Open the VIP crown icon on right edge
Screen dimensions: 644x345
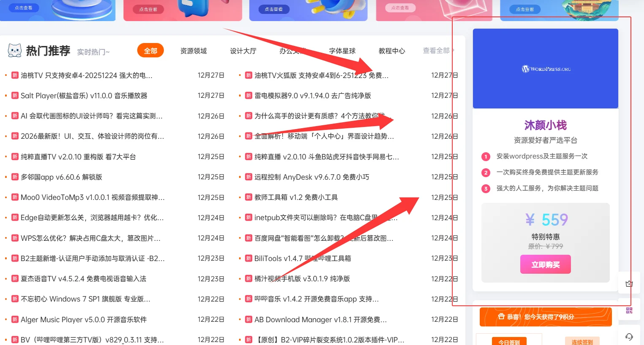(629, 283)
